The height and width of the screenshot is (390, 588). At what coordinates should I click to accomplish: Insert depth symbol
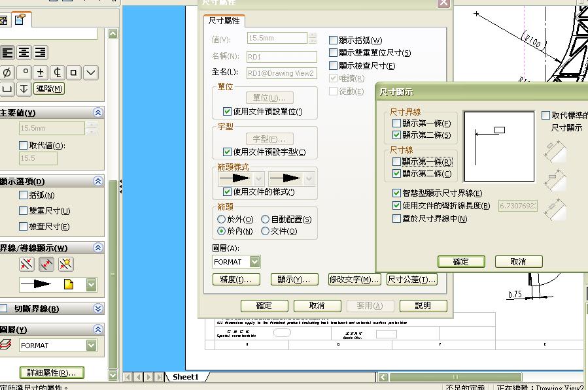(x=24, y=89)
